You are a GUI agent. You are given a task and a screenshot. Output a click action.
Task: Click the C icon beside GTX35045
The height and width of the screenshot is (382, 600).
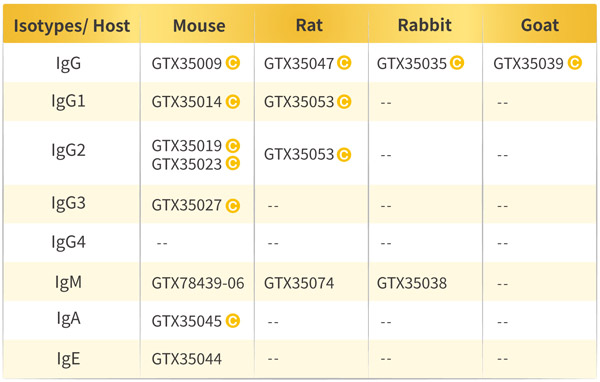233,321
